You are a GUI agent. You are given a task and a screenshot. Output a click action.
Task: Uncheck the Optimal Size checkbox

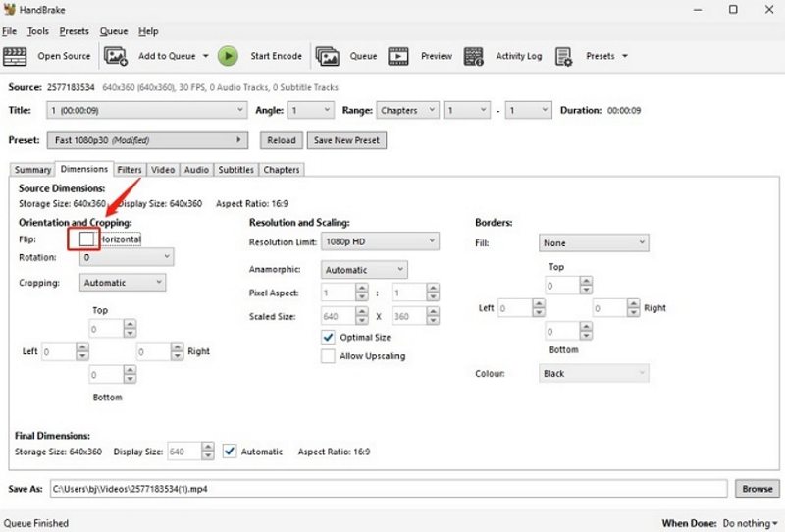328,337
